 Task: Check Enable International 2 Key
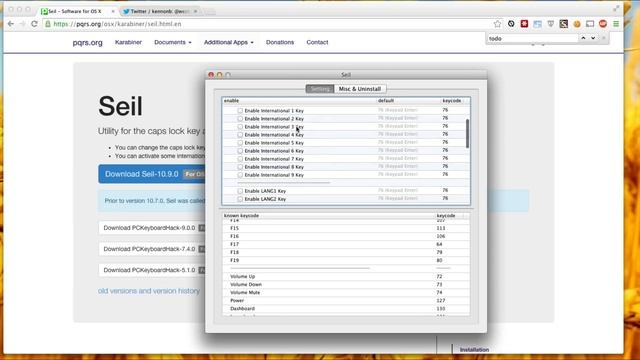pos(240,119)
